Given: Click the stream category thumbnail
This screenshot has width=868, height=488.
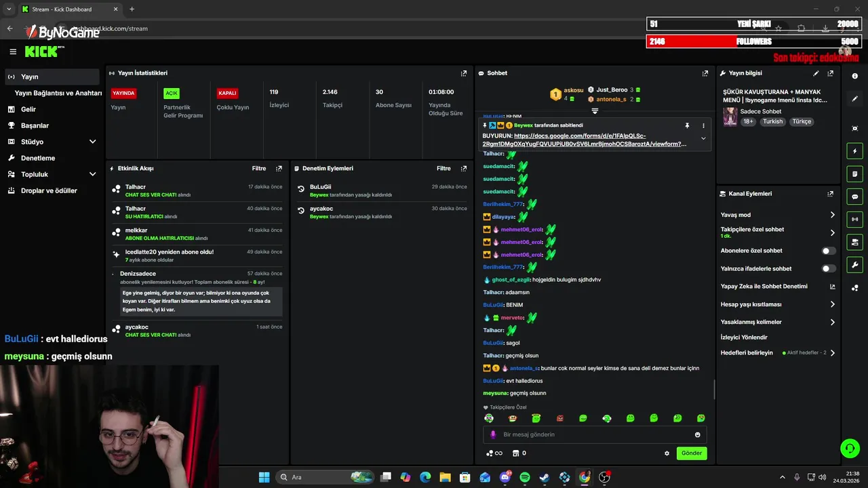Looking at the screenshot, I should [730, 117].
